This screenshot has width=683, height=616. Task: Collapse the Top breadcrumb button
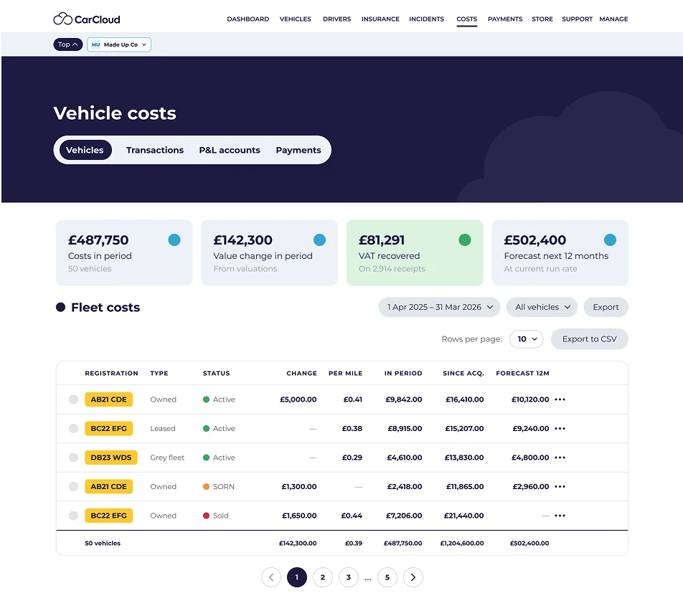click(68, 44)
